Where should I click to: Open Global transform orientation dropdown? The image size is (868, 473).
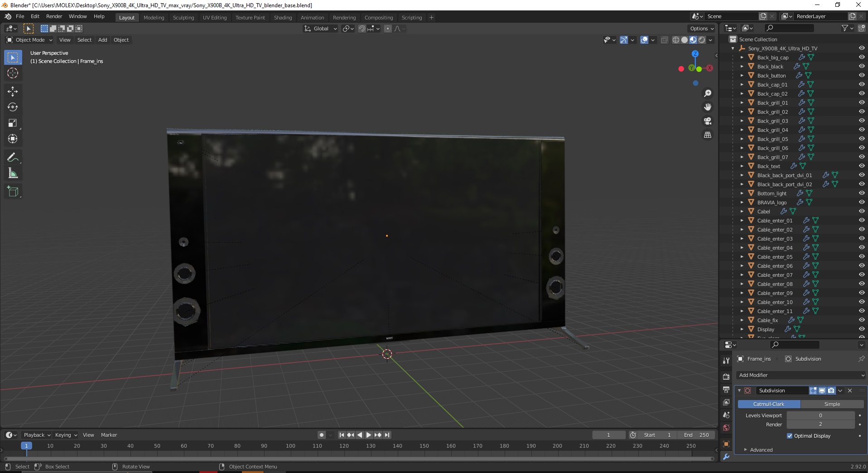coord(320,29)
